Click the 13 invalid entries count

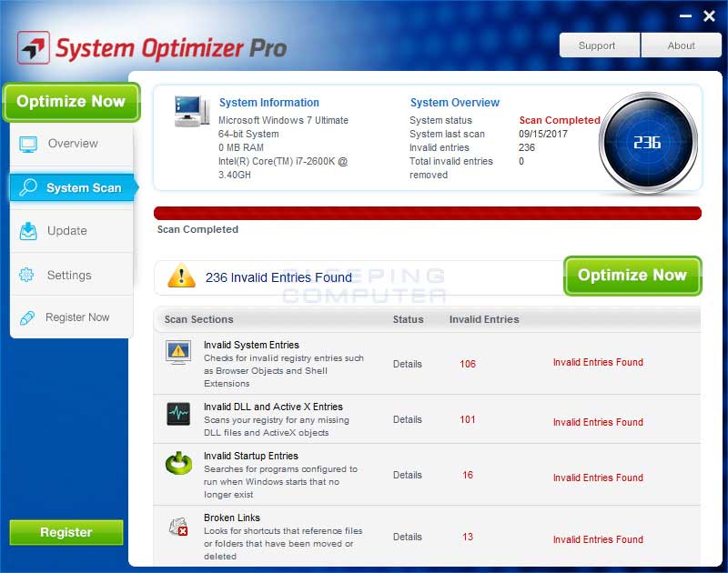tap(468, 537)
